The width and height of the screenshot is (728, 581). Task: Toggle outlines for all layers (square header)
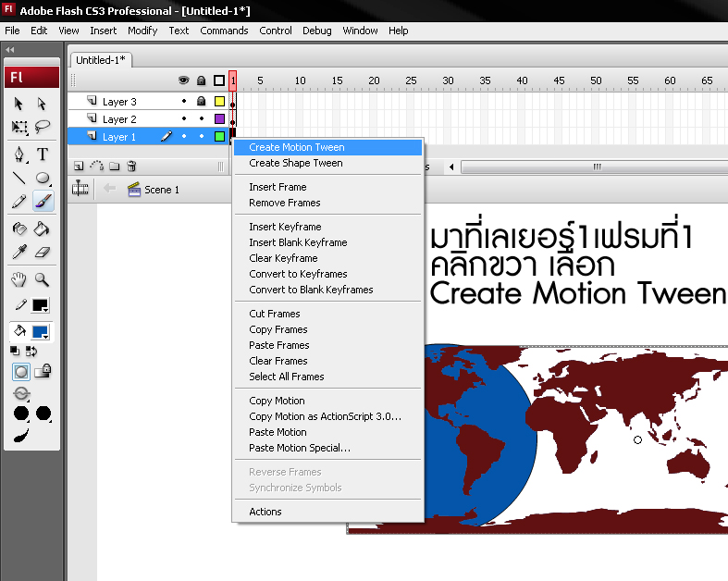219,80
